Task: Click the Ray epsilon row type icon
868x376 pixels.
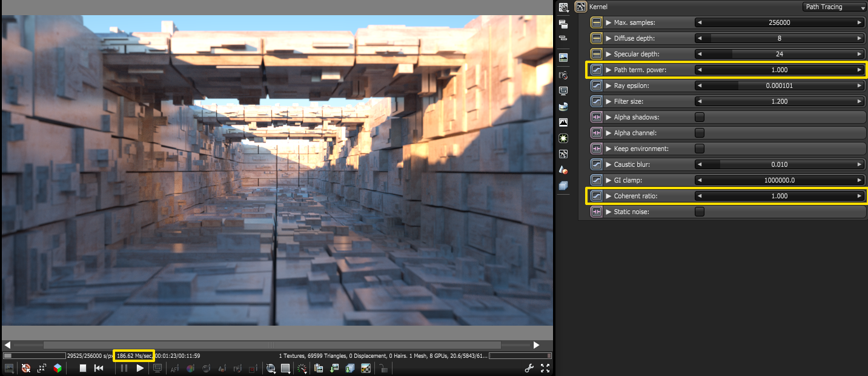Action: (597, 86)
